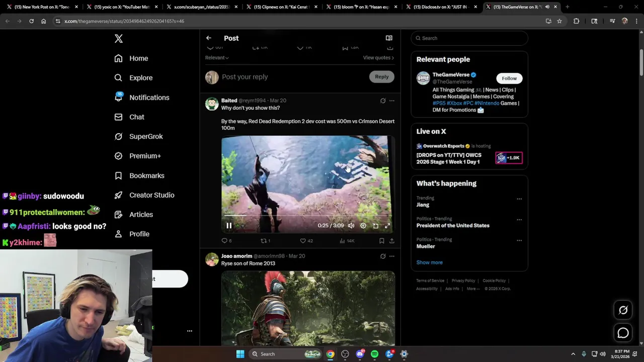Reload the browser page
The image size is (644, 362).
31,21
